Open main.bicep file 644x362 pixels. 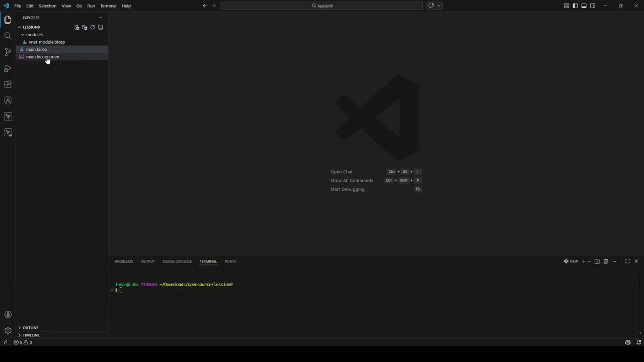[36, 49]
